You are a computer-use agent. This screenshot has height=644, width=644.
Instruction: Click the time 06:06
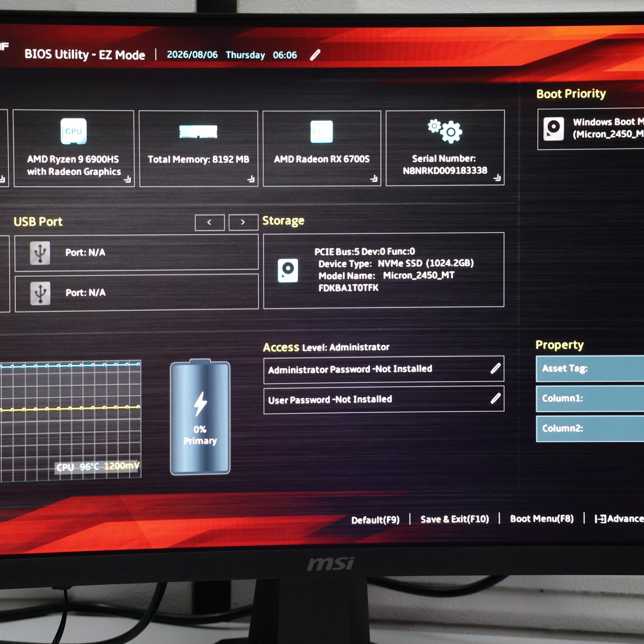pos(285,55)
